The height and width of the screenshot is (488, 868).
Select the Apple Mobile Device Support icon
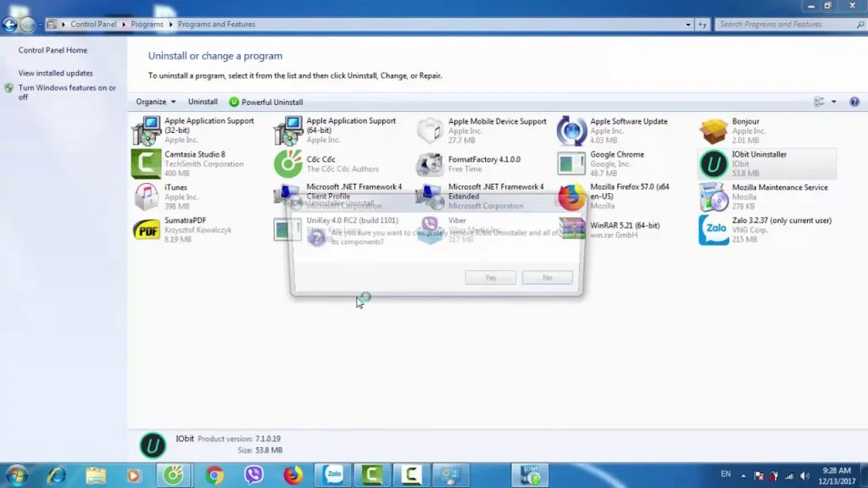pyautogui.click(x=430, y=130)
